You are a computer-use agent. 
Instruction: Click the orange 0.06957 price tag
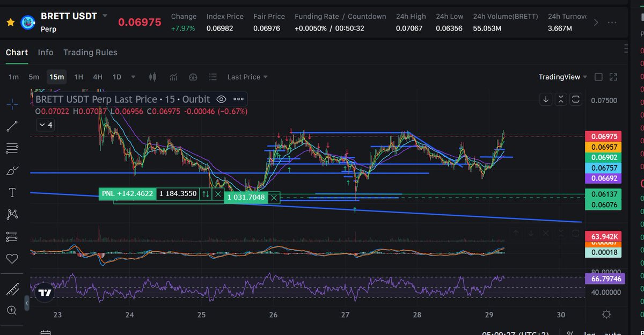(604, 147)
